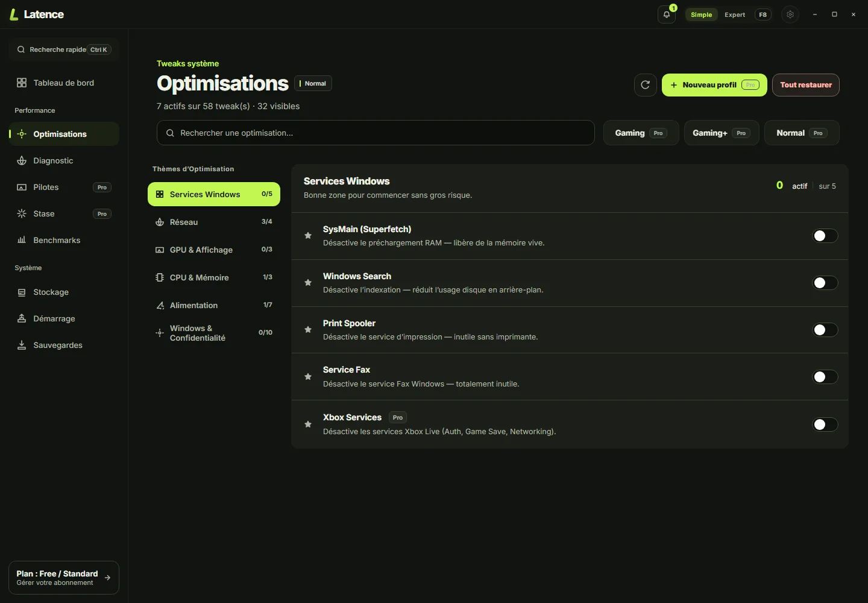Open the notifications bell icon
The height and width of the screenshot is (603, 868).
pyautogui.click(x=667, y=14)
